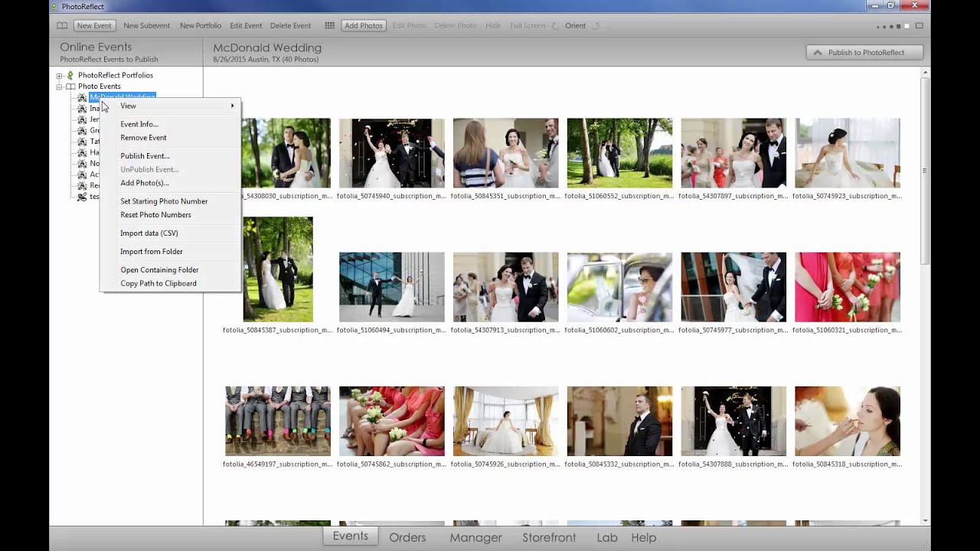Click the McDonald Wedding heading text
Screen dimensions: 980x551
[x=267, y=47]
